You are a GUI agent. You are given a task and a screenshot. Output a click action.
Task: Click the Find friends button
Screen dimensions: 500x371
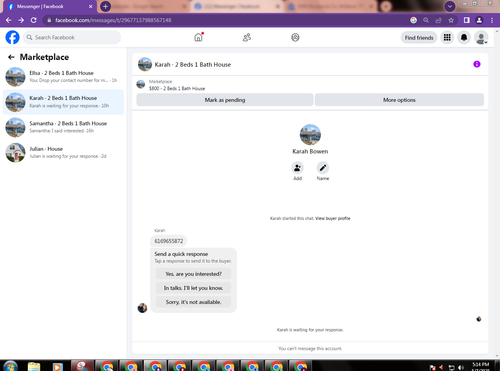click(x=419, y=38)
